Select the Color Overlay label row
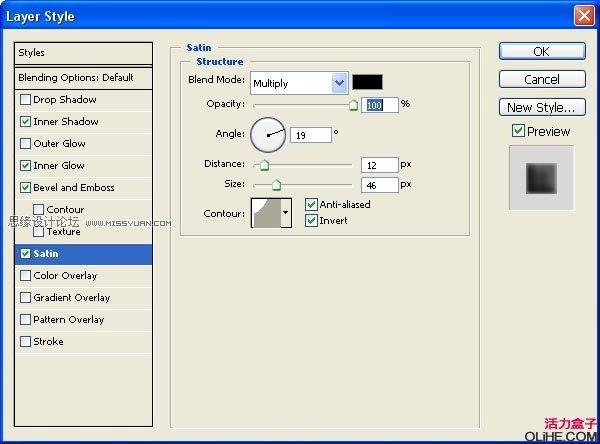This screenshot has width=600, height=444. coord(83,276)
